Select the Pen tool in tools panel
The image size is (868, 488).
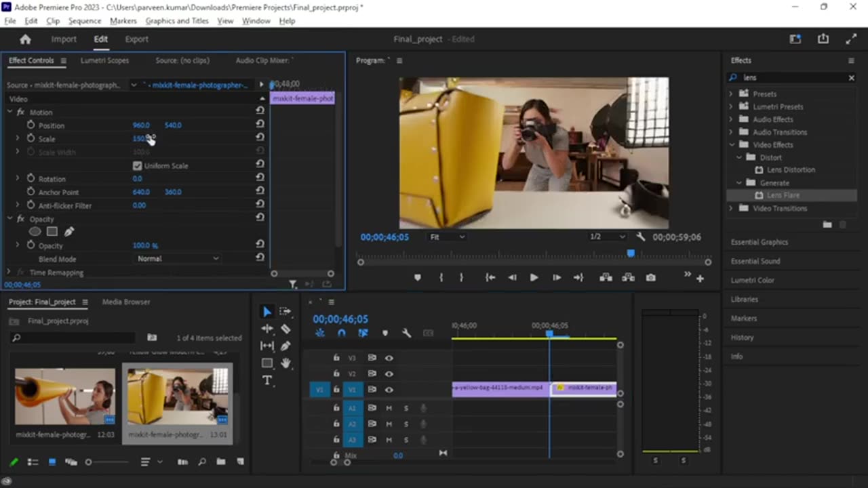(x=285, y=346)
